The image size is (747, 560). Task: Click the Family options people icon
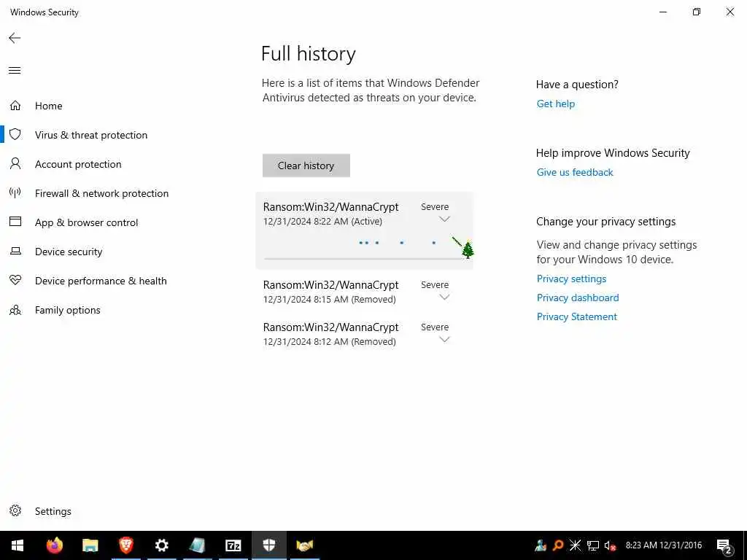tap(15, 310)
